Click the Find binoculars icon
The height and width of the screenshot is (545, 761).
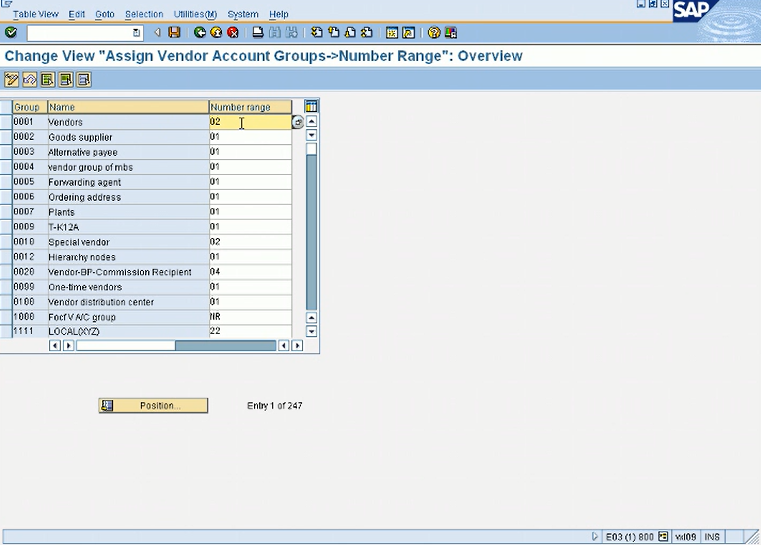point(275,33)
